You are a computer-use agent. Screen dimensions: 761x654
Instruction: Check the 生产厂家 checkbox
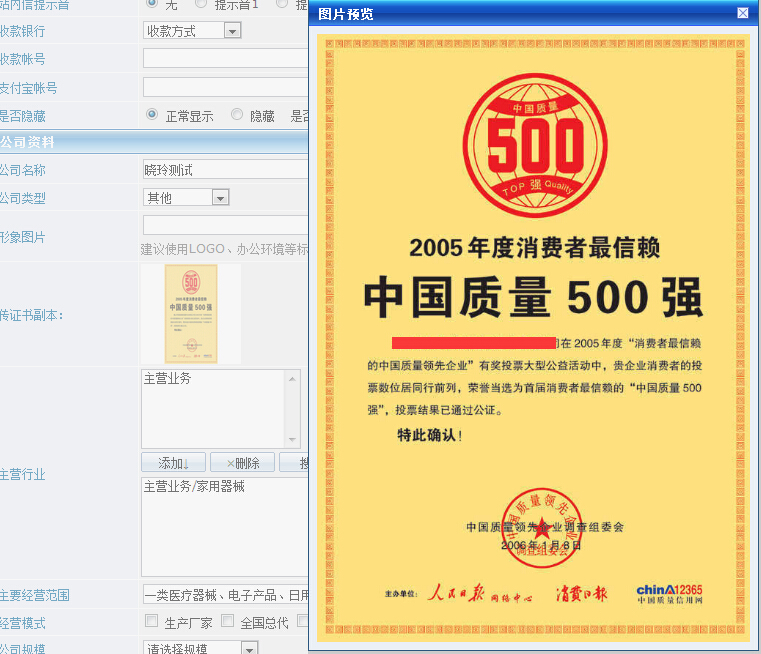point(152,621)
